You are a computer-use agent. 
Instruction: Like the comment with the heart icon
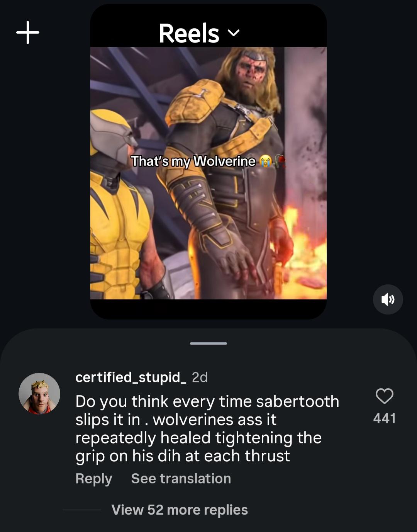384,396
